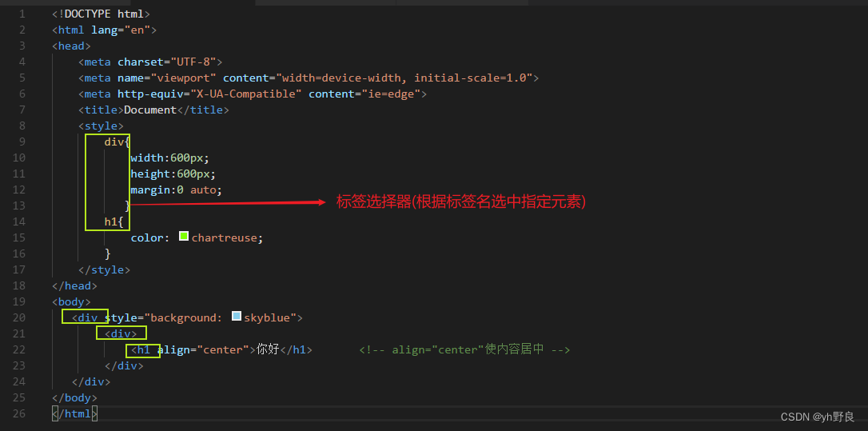
Task: Click the skyblue color swatch on line 20
Action: (x=237, y=317)
